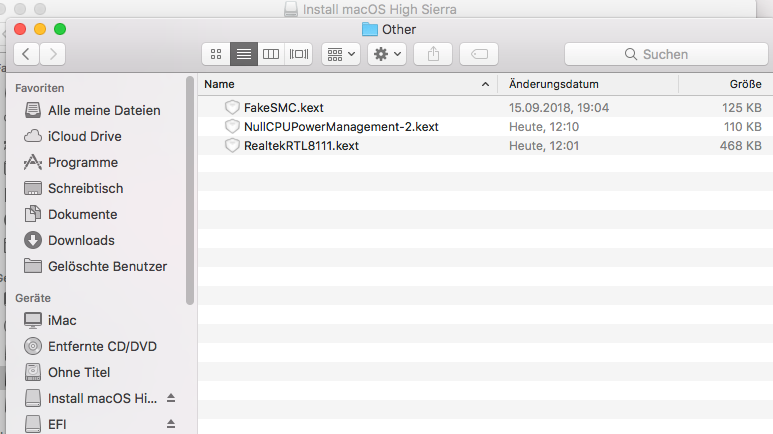The width and height of the screenshot is (773, 434).
Task: Open the arrange items dropdown
Action: click(x=341, y=54)
